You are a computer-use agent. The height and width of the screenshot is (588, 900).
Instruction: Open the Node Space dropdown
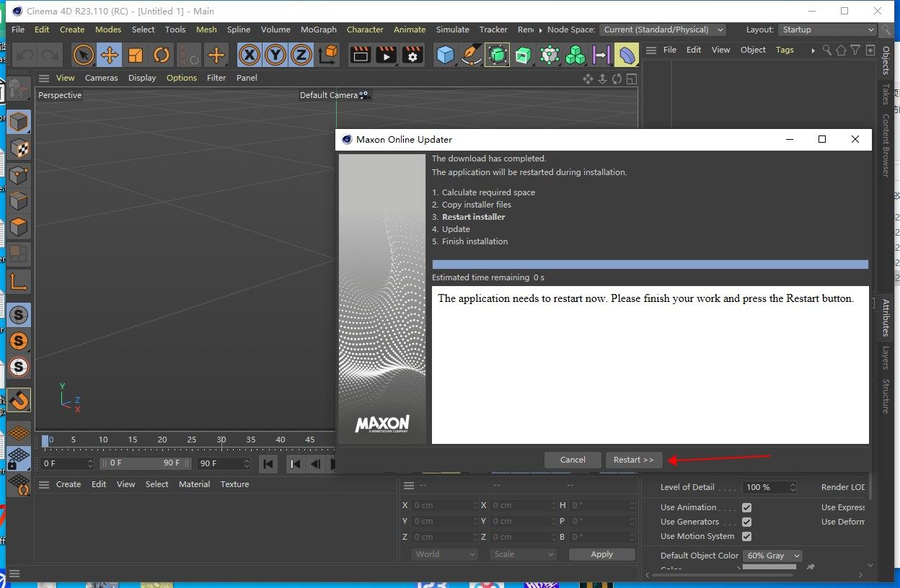click(663, 30)
